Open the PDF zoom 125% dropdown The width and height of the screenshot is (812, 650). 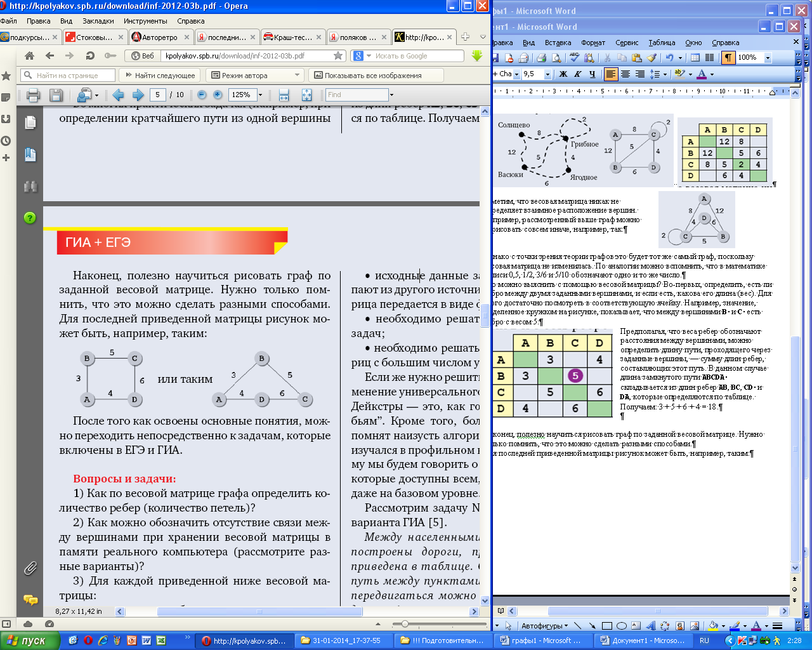tap(261, 95)
